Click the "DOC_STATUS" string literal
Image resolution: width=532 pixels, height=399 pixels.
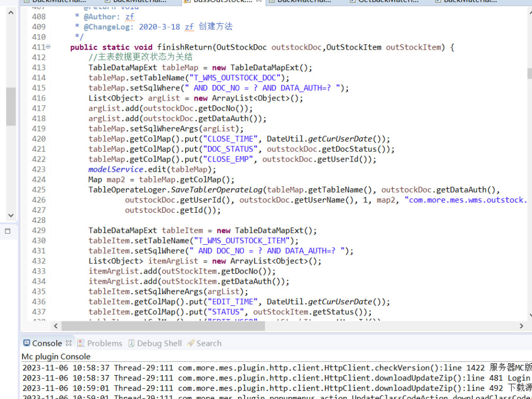pyautogui.click(x=230, y=149)
